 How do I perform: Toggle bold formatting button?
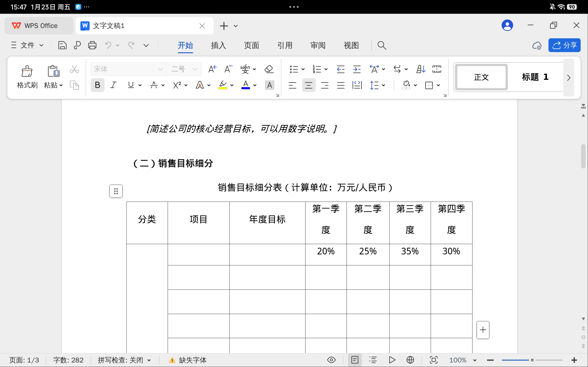97,85
